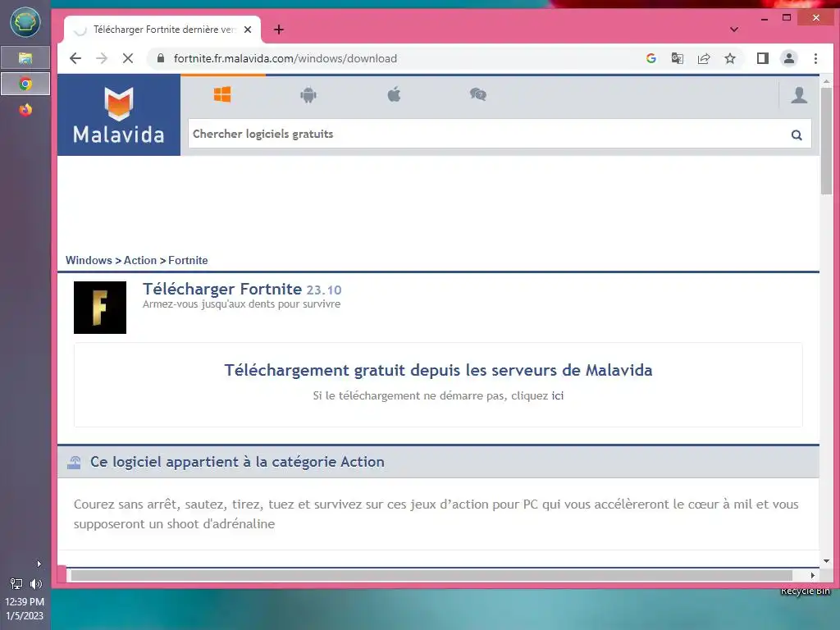View site security lock info
Viewport: 840px width, 630px height.
tap(160, 58)
